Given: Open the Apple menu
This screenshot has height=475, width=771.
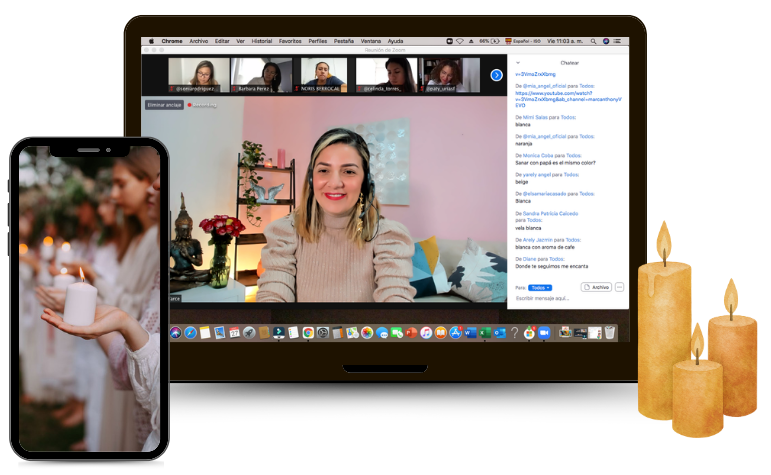Looking at the screenshot, I should coord(151,41).
